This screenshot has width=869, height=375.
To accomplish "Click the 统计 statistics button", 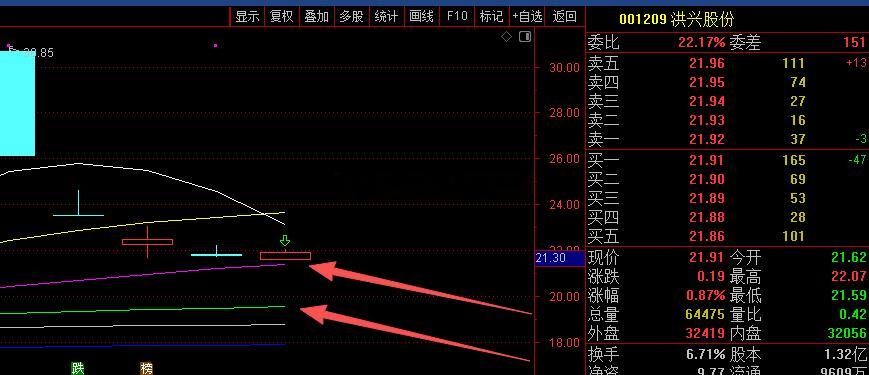I will (386, 17).
